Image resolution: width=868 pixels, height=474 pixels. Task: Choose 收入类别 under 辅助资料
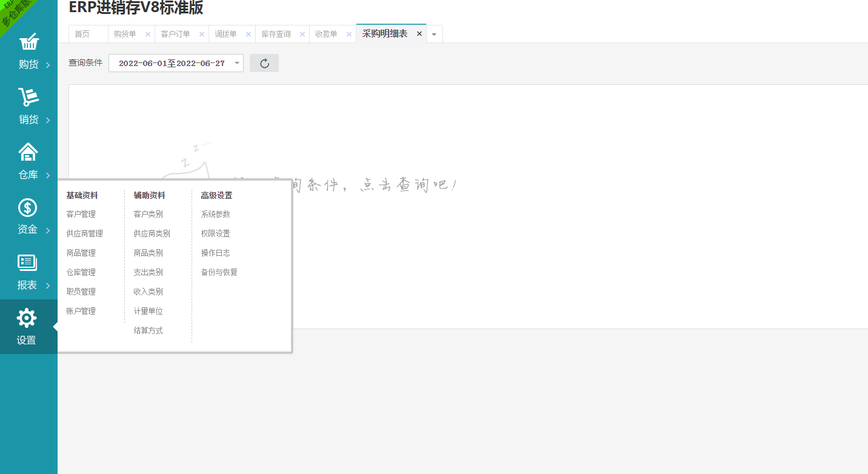(149, 292)
